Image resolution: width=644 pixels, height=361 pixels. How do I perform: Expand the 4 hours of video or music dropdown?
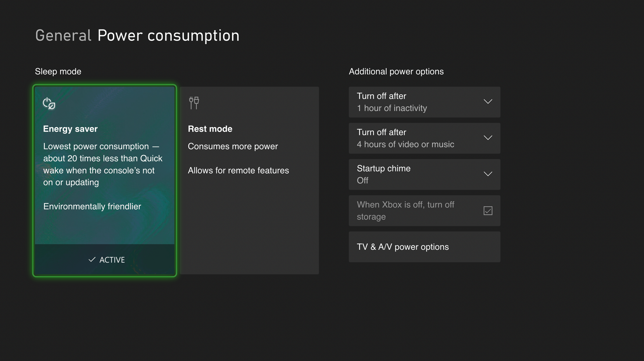(x=424, y=138)
